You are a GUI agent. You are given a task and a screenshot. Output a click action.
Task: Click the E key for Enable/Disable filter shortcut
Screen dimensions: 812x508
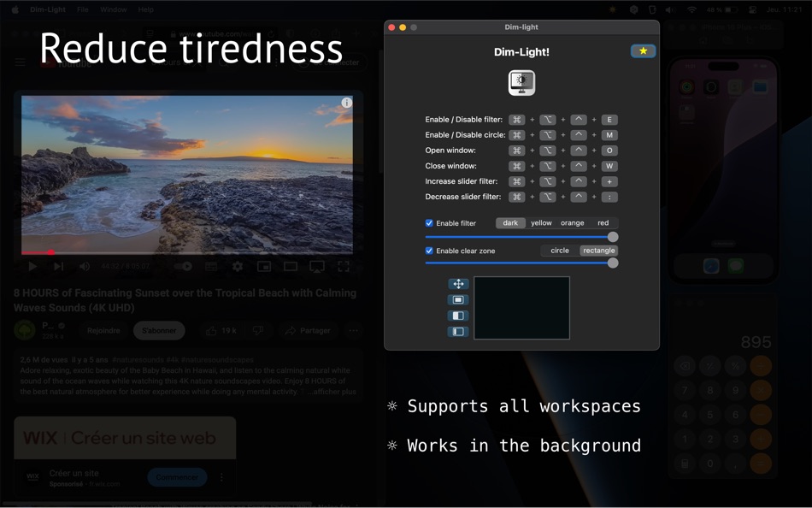(x=609, y=120)
